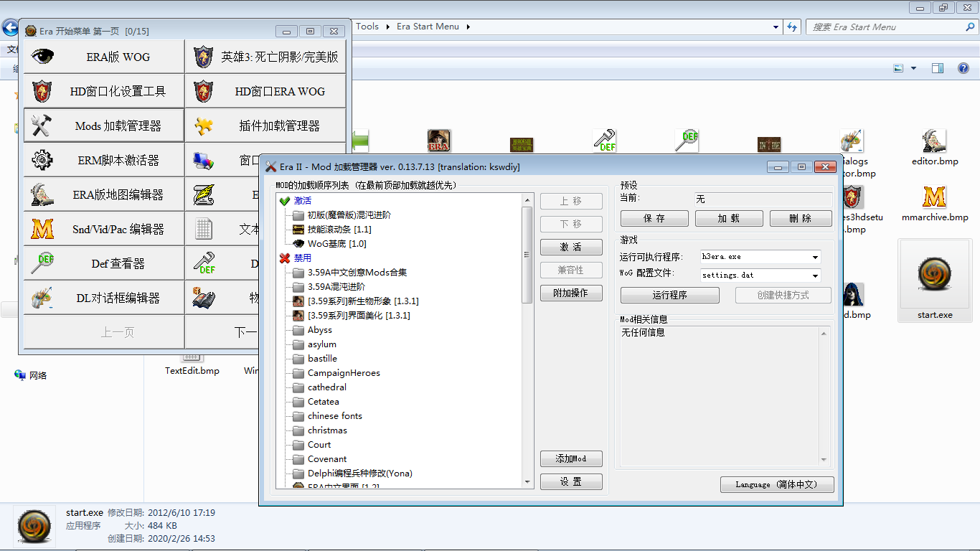Select 技能滚动条 [1.1] mod
The image size is (980, 551).
coord(339,230)
